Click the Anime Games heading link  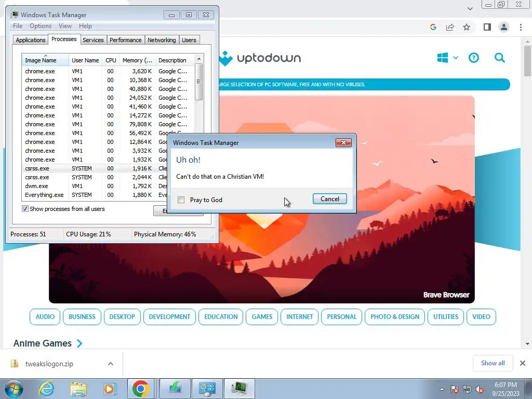pos(43,343)
